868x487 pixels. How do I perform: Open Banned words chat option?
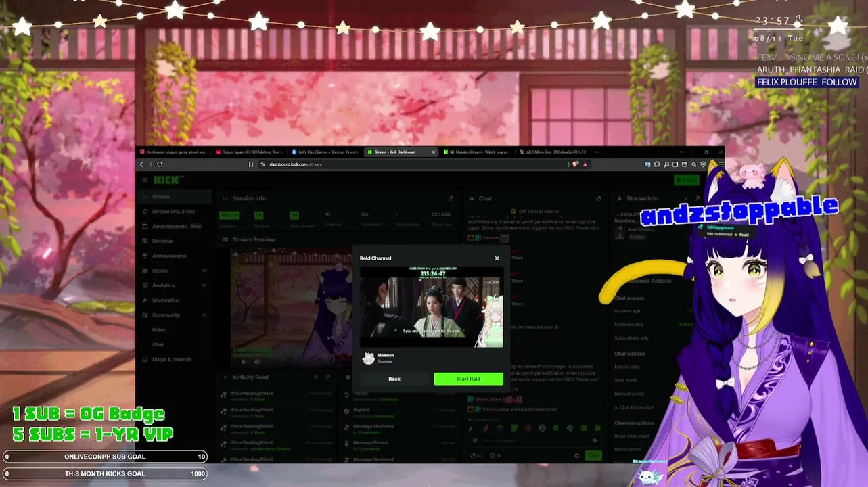tap(629, 394)
